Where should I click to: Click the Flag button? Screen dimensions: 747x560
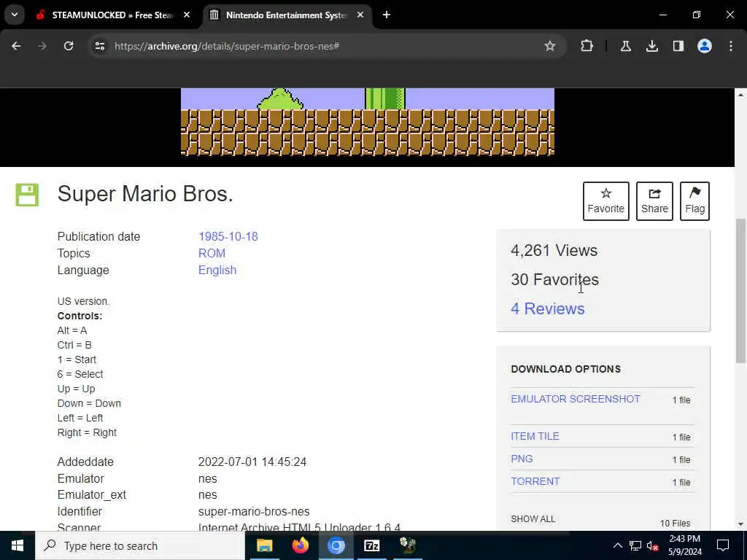694,201
